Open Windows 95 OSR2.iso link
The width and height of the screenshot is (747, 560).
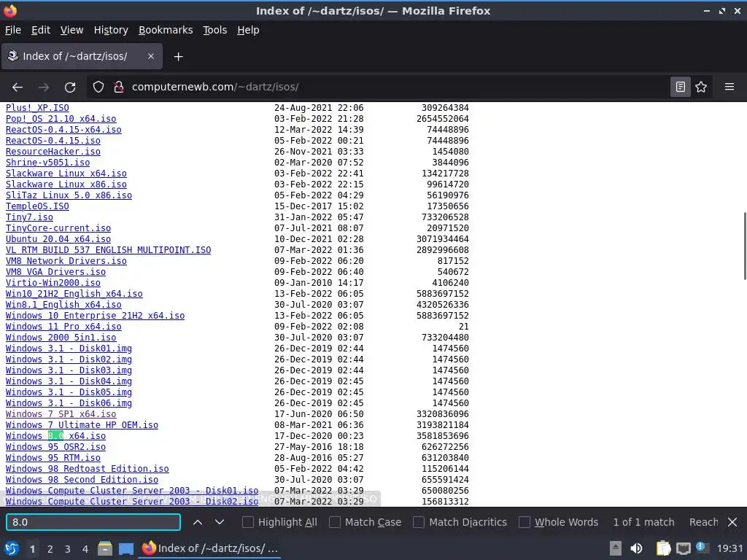click(55, 447)
